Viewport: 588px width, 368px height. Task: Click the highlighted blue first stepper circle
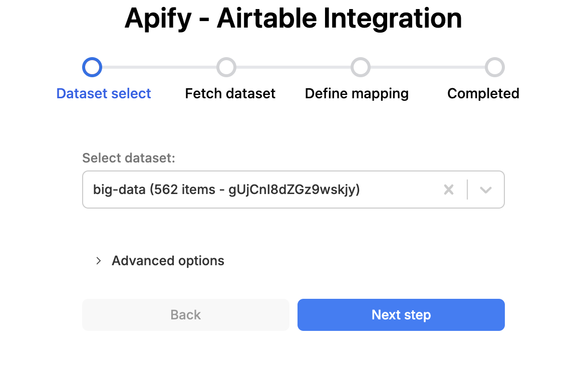(x=92, y=67)
